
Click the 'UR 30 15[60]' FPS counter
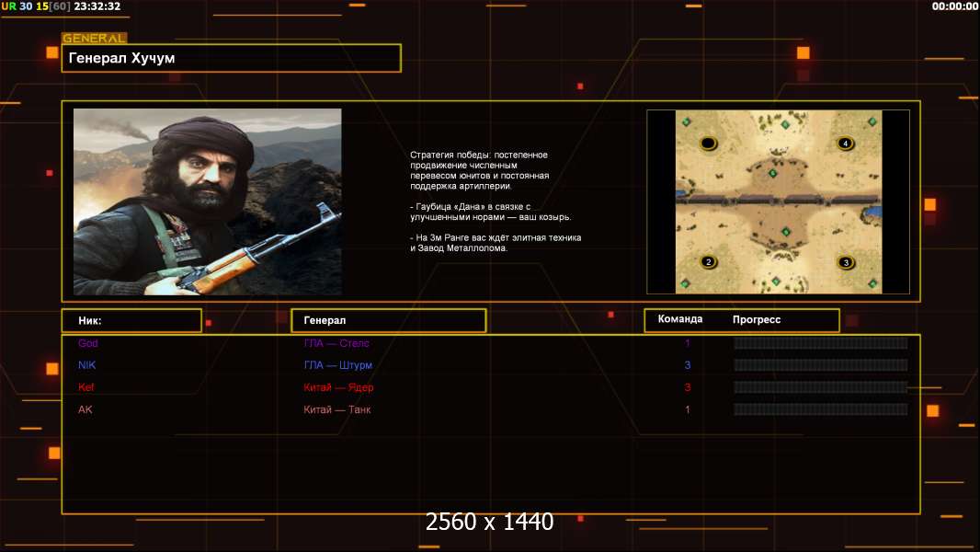click(x=36, y=6)
